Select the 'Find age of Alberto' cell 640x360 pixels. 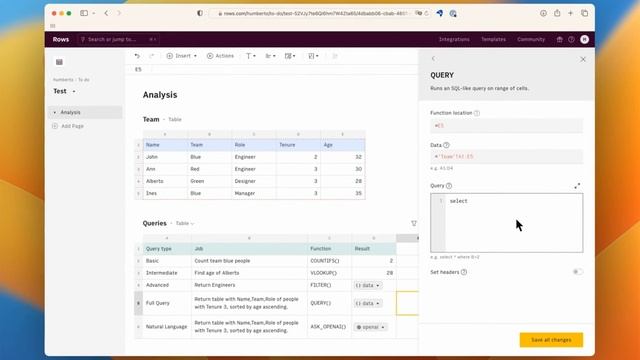[x=249, y=273]
